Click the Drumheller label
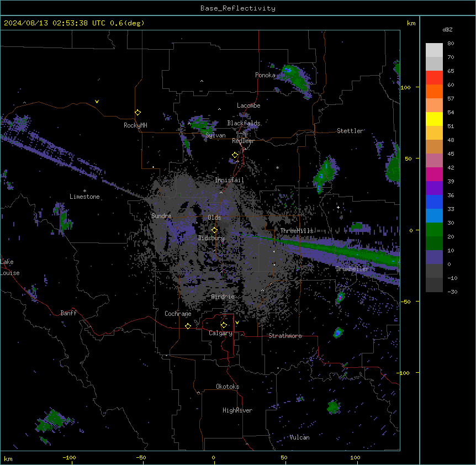Image resolution: width=476 pixels, height=465 pixels. point(352,269)
